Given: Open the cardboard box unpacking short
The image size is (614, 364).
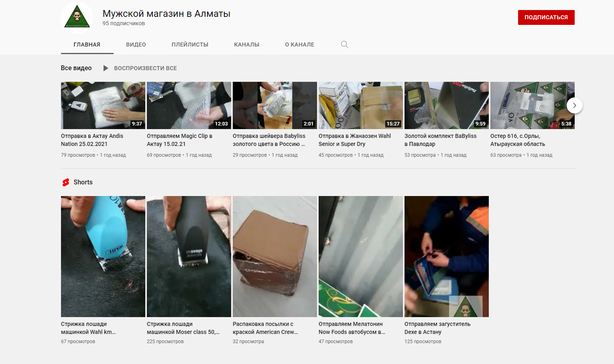Looking at the screenshot, I should [x=275, y=257].
